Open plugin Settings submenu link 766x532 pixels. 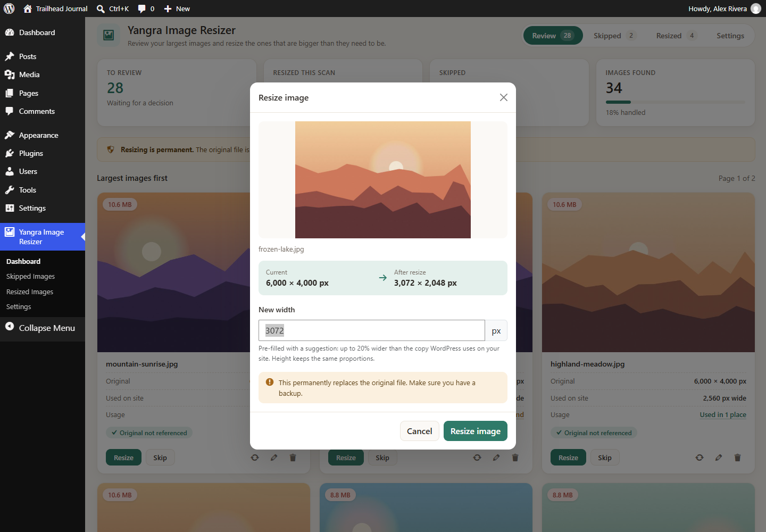pos(19,307)
